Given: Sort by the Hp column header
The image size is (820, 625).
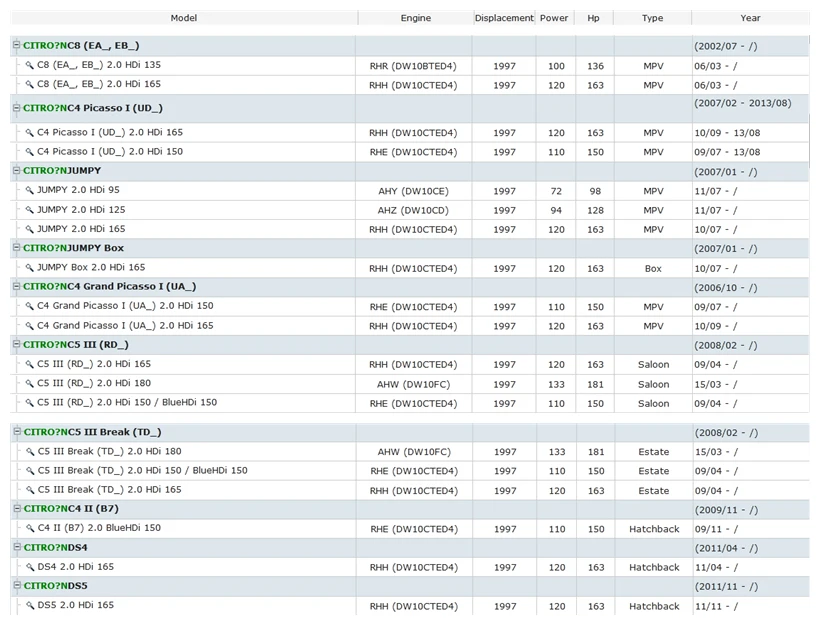Looking at the screenshot, I should (593, 18).
